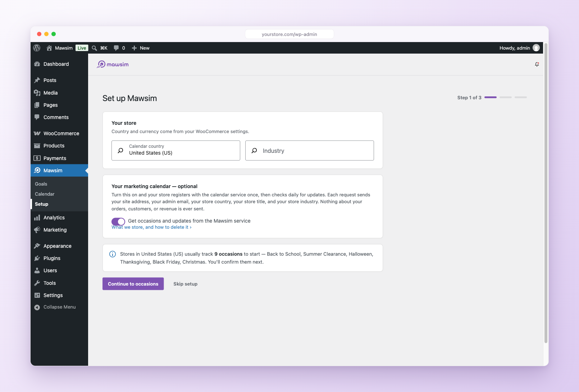Viewport: 579px width, 392px height.
Task: Click 'Your marketing calendar — optional' heading
Action: coord(154,186)
